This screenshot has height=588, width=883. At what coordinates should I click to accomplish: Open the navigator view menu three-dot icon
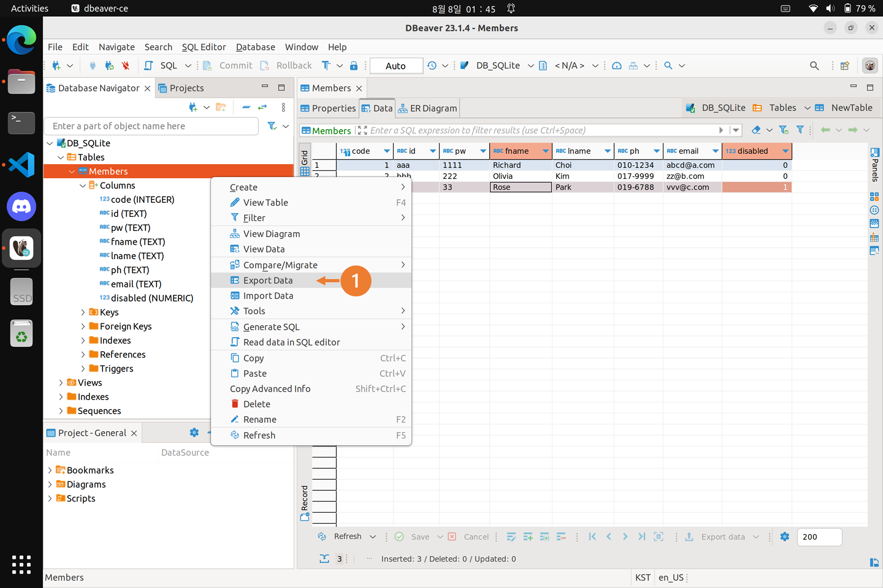coord(284,107)
